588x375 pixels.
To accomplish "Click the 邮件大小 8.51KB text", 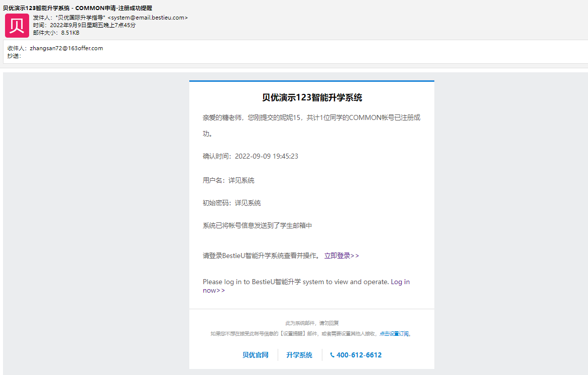I will [56, 33].
